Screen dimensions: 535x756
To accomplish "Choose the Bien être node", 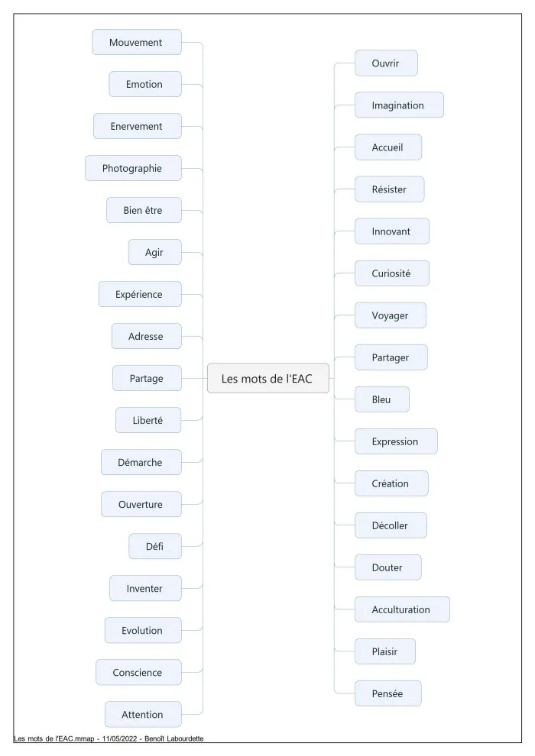I will [144, 210].
